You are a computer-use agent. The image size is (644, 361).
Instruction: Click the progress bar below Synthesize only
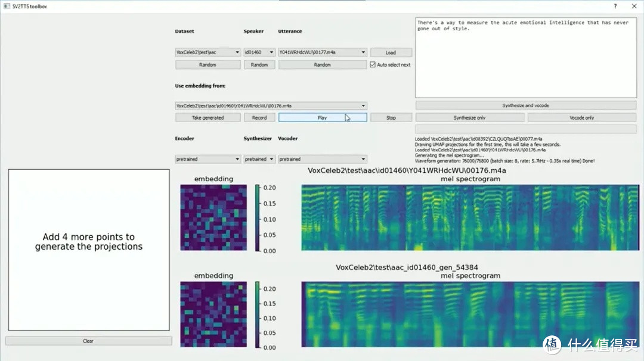[x=526, y=129]
